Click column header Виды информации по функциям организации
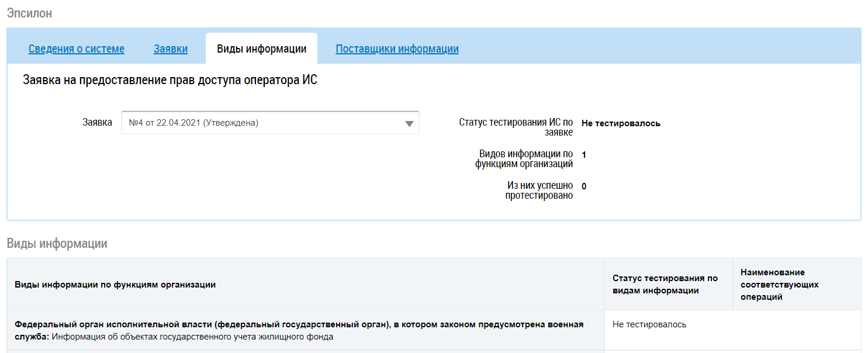This screenshot has width=868, height=353. coord(115,285)
